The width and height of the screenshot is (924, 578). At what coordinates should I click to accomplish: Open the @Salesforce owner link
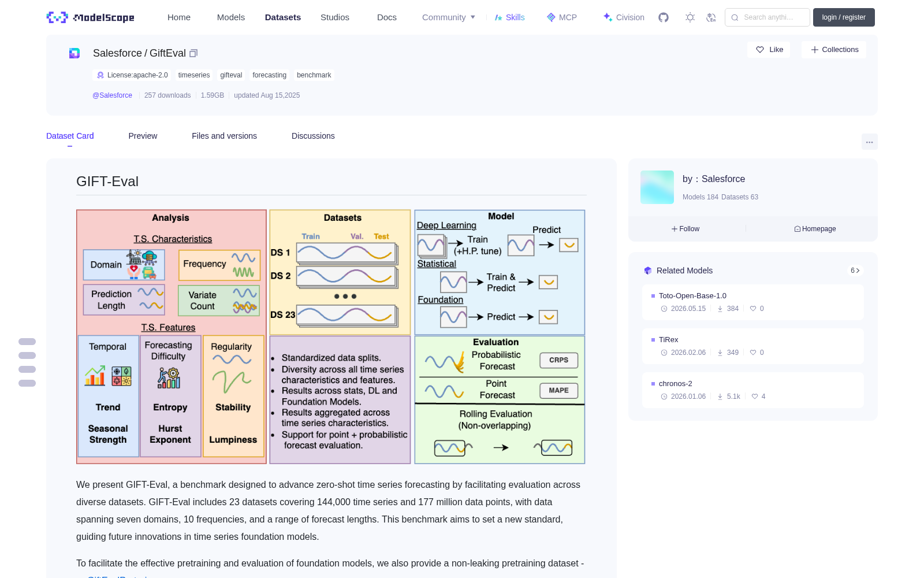point(112,95)
